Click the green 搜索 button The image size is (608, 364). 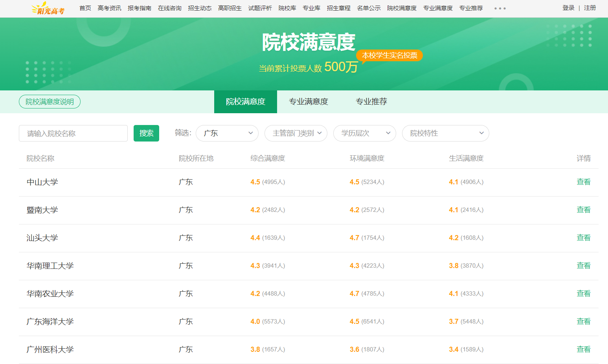[146, 133]
